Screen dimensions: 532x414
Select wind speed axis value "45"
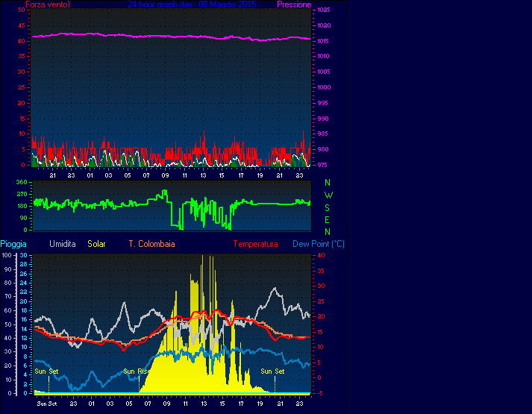point(22,25)
